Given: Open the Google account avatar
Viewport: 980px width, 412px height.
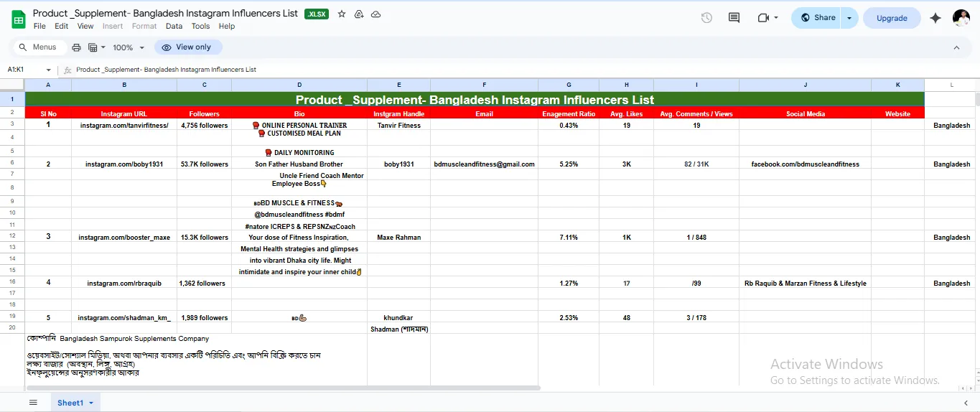Looking at the screenshot, I should pos(961,18).
